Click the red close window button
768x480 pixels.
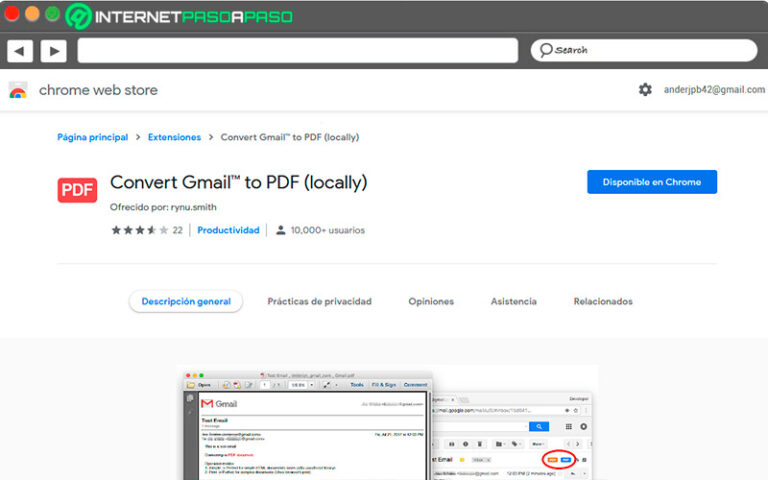11,14
